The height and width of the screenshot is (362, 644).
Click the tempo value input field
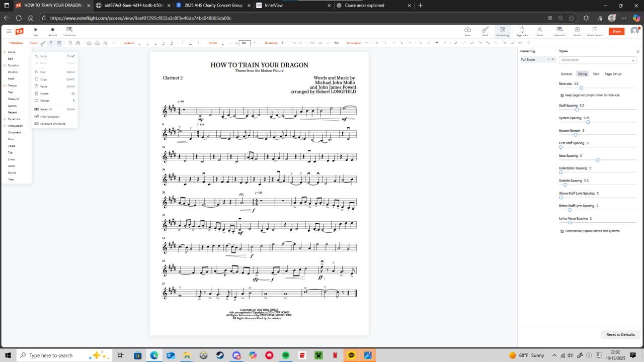click(x=245, y=43)
